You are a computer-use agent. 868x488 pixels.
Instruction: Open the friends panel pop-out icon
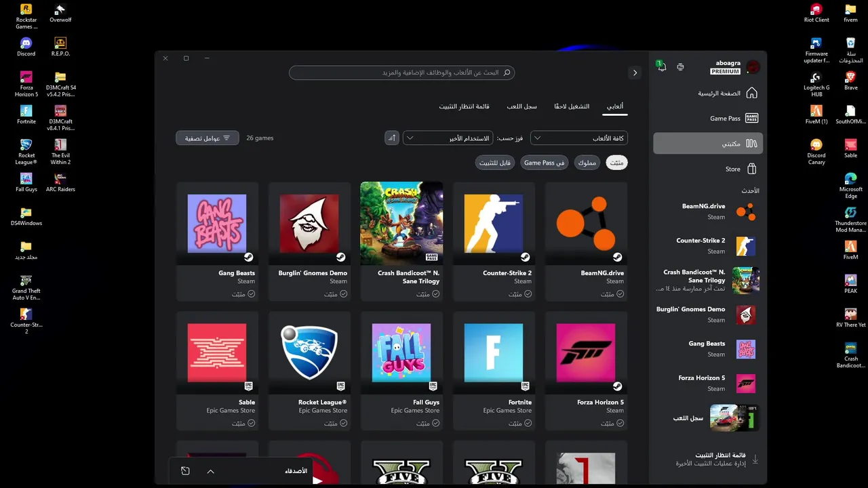click(185, 471)
